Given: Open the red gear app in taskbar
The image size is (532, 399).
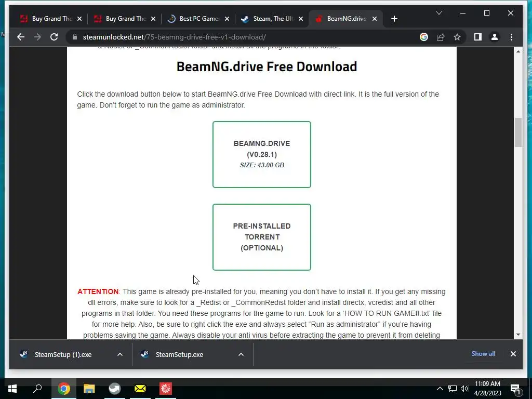Looking at the screenshot, I should point(166,389).
